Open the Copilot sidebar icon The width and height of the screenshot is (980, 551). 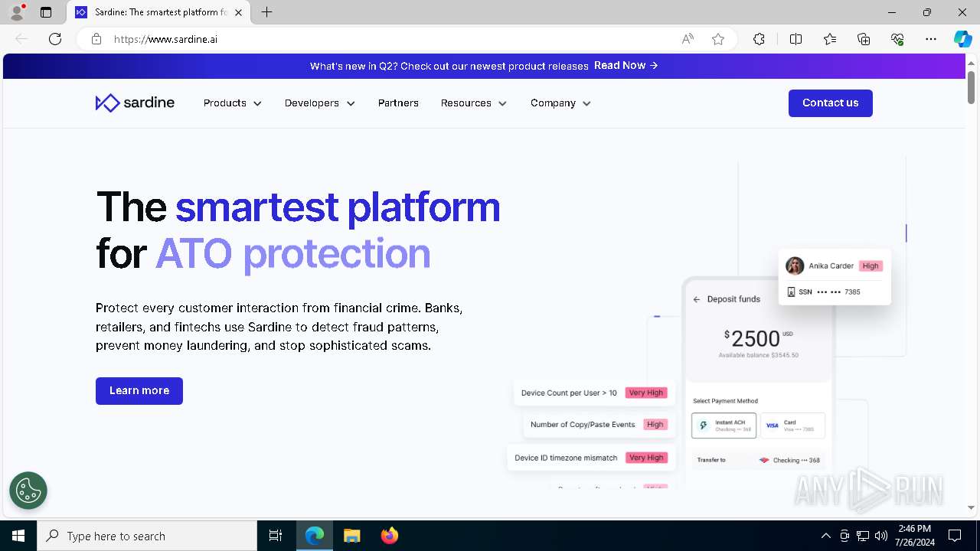[x=962, y=39]
